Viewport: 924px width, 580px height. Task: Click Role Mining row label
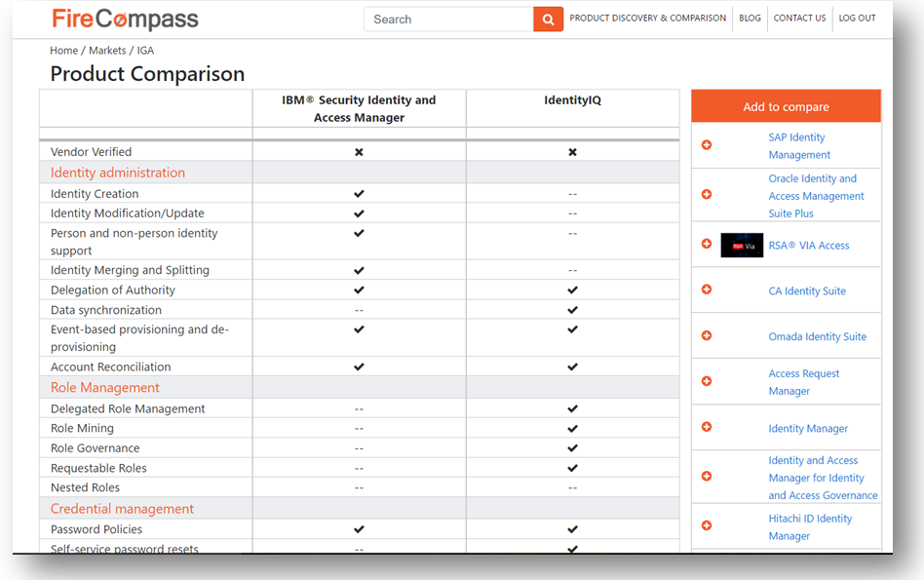click(x=82, y=429)
